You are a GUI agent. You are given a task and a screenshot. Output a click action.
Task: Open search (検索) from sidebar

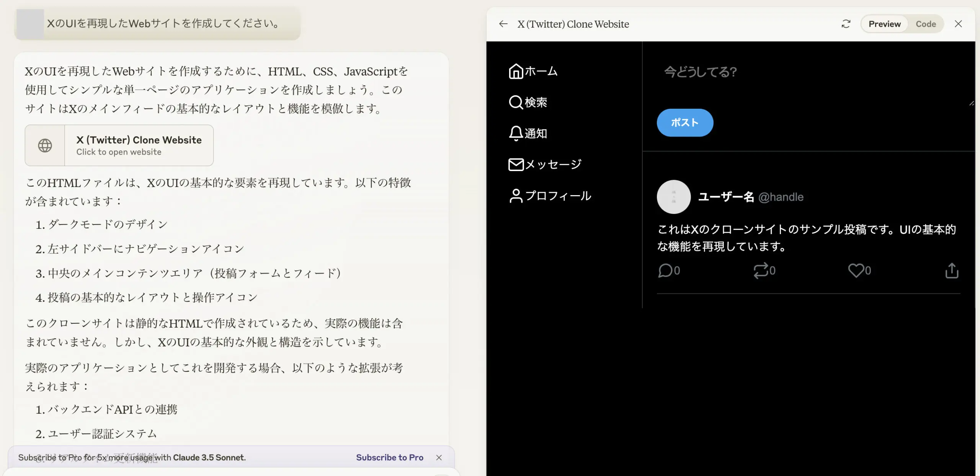(x=516, y=102)
